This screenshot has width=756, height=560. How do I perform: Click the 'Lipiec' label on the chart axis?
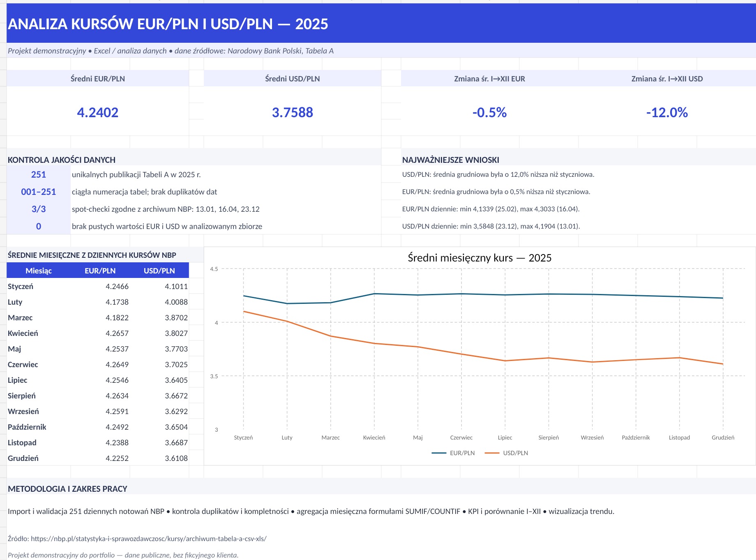point(505,437)
